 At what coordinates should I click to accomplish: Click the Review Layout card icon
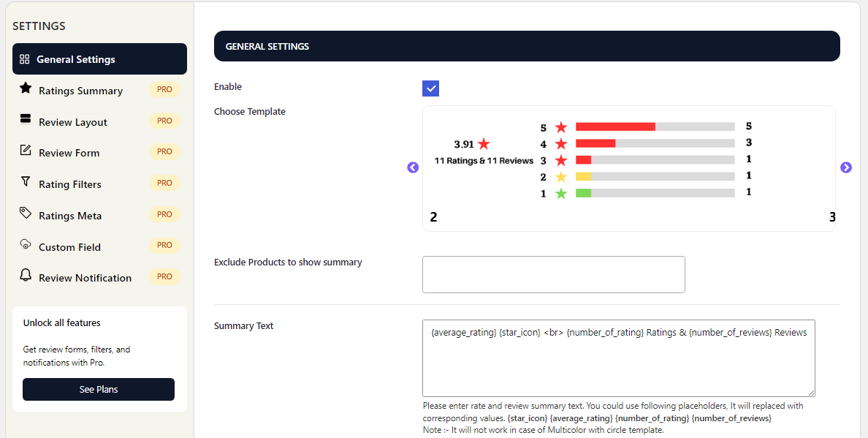[x=26, y=120]
